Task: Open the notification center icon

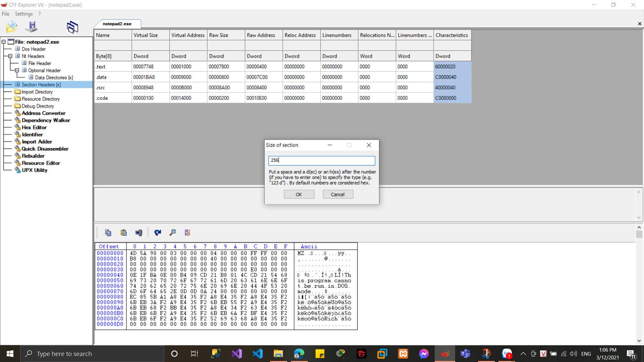Action: point(631,354)
